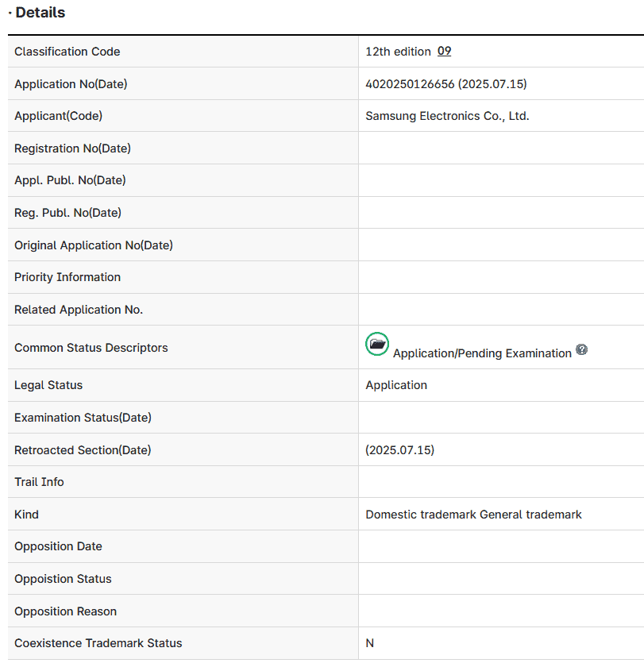
Task: Click the Domestic trademark General trademark text
Action: pyautogui.click(x=473, y=515)
